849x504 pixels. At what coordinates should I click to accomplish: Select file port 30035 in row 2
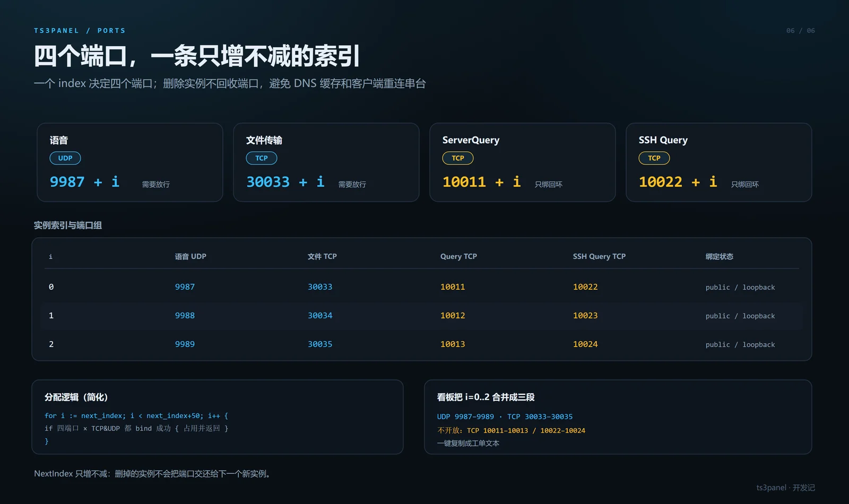[320, 344]
